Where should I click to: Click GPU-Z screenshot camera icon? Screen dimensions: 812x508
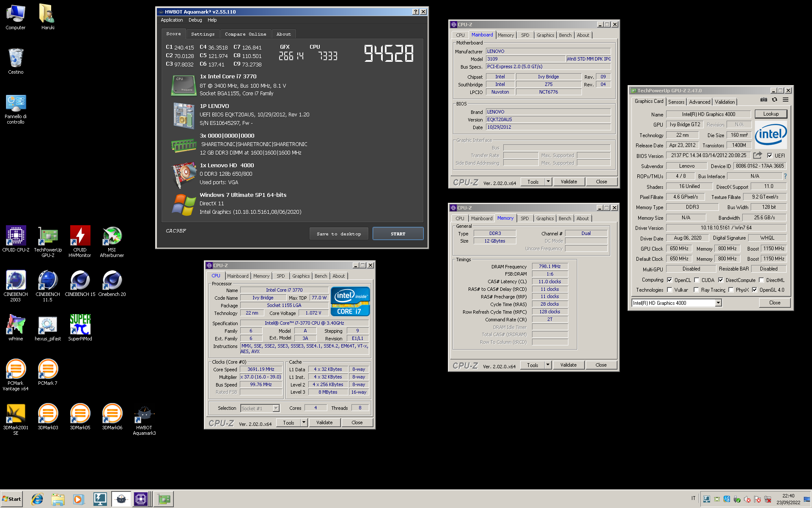click(x=763, y=100)
